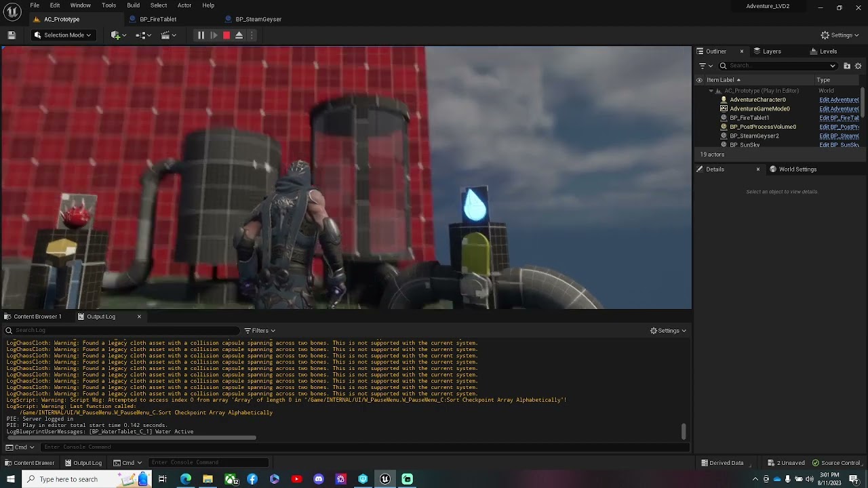This screenshot has width=868, height=488.
Task: Open the Actor menu
Action: (184, 5)
